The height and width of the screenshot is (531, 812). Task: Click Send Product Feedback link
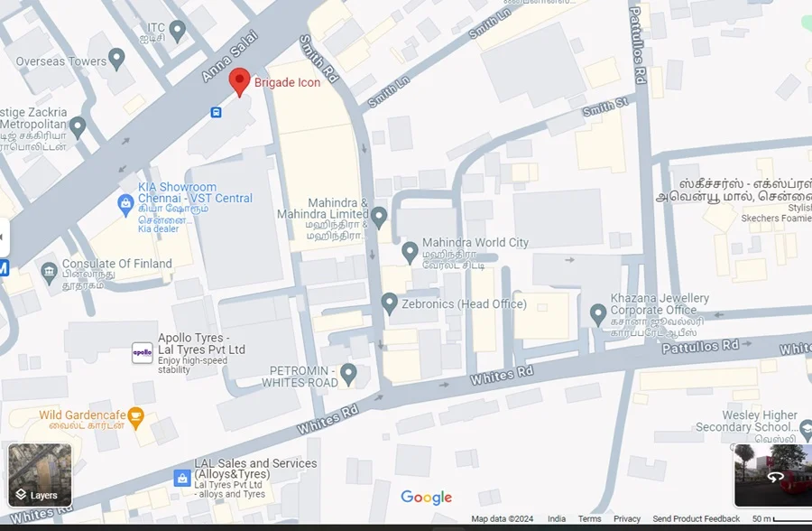tap(696, 518)
